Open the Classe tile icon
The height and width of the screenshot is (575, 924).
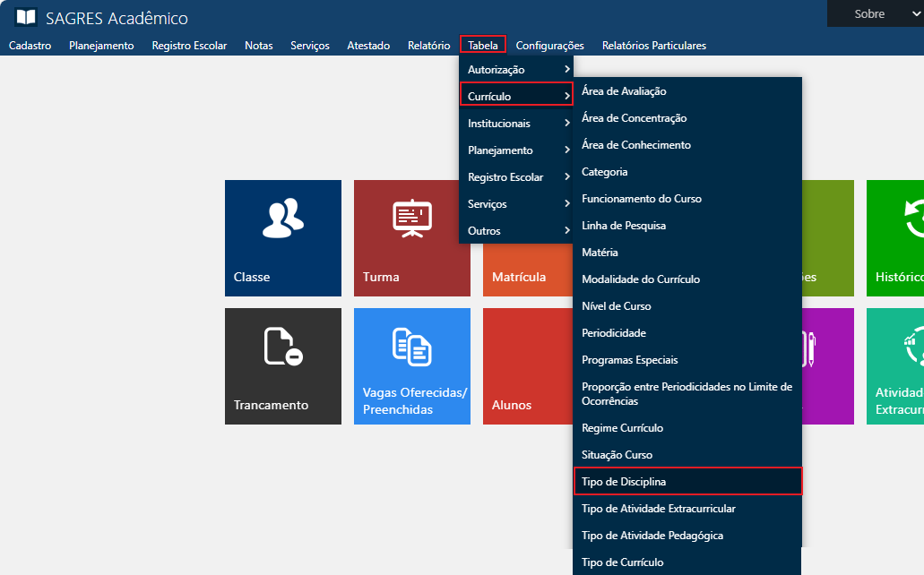(282, 219)
